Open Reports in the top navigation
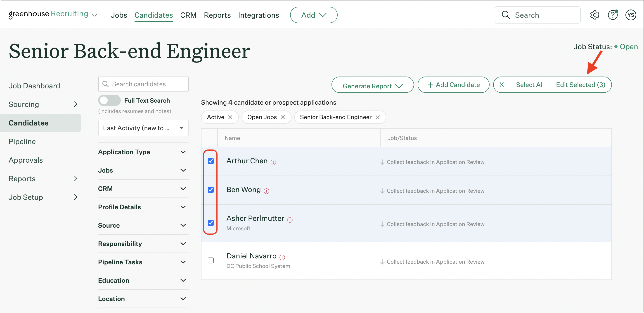The width and height of the screenshot is (644, 313). point(217,15)
